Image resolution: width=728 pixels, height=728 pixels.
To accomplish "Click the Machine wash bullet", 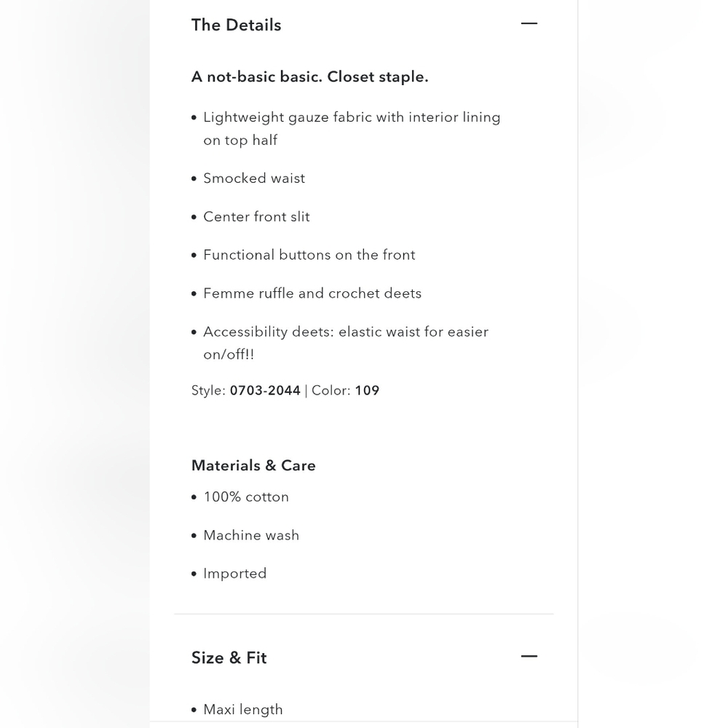I will (x=251, y=535).
